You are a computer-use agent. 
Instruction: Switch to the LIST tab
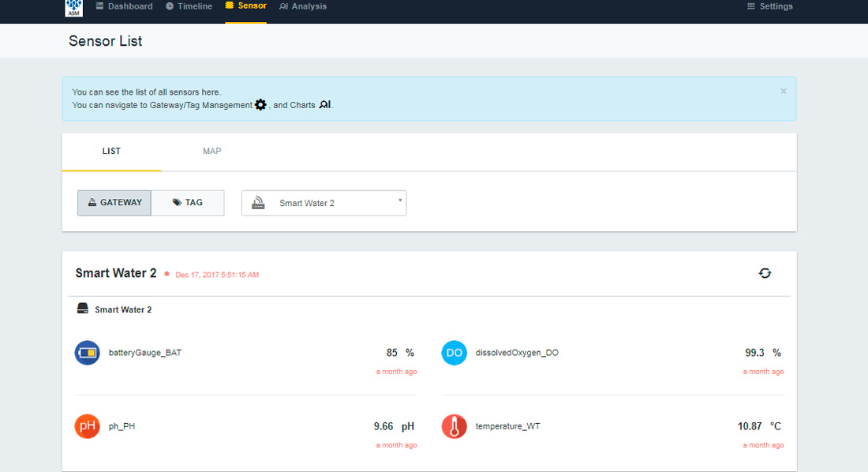click(111, 152)
